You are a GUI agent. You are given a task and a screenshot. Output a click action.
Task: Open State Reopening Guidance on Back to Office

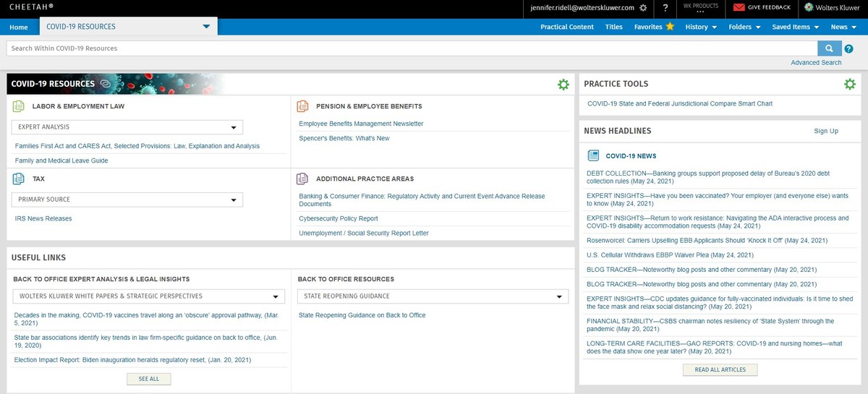(362, 315)
